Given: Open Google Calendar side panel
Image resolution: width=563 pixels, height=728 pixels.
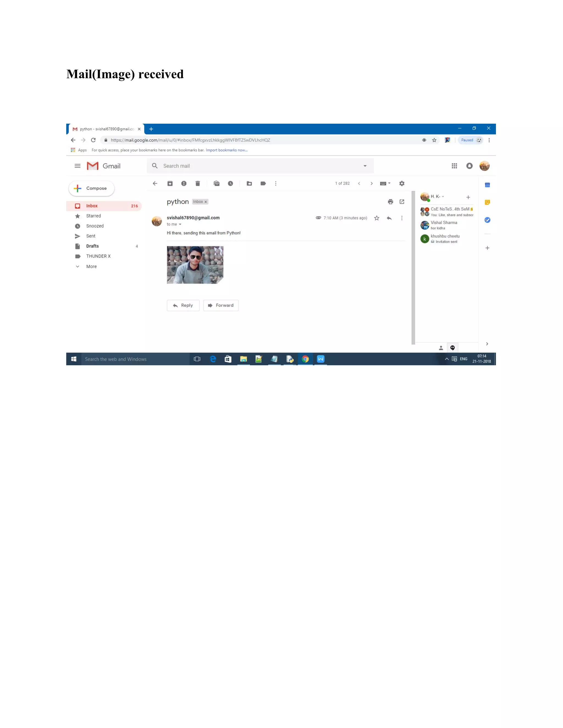Looking at the screenshot, I should (487, 185).
